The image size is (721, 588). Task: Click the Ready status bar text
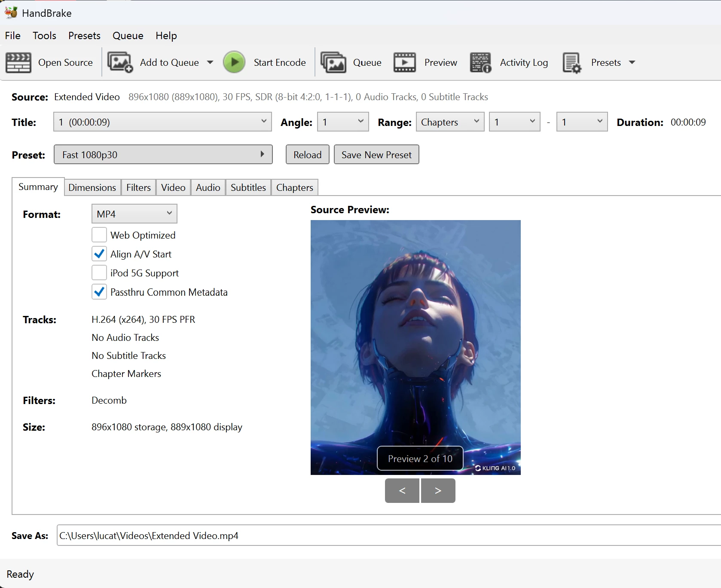(20, 574)
